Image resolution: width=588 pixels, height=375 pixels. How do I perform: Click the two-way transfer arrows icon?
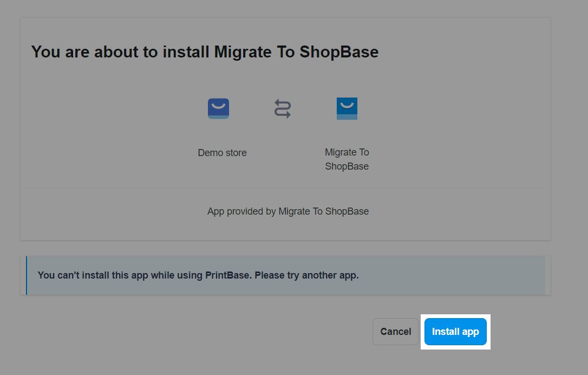pos(283,109)
